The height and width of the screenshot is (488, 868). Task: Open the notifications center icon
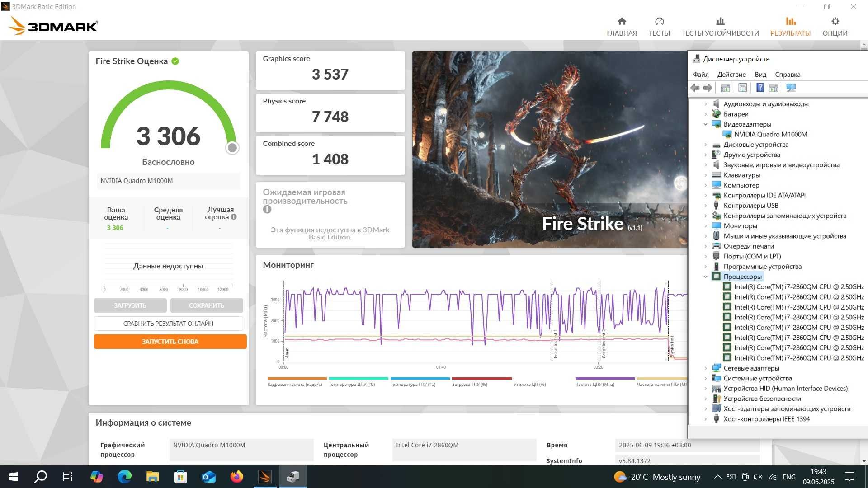coord(849,477)
